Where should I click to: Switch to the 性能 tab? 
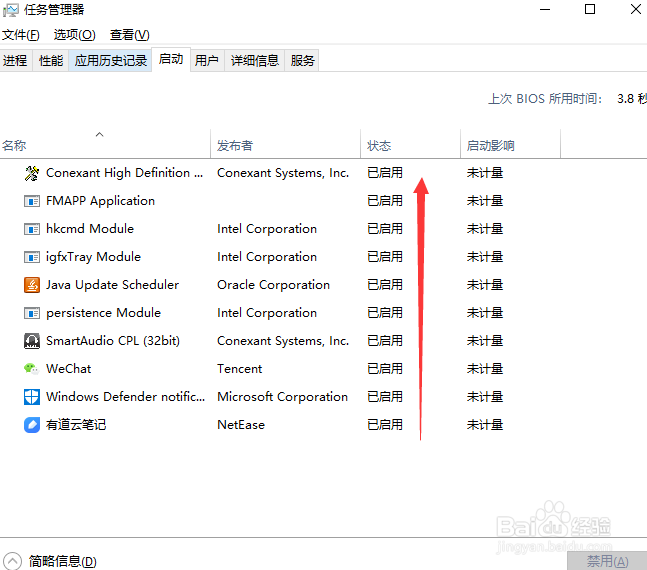(51, 60)
